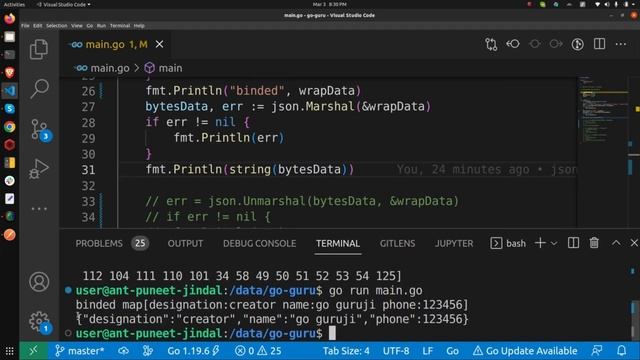Viewport: 640px width, 360px height.
Task: Close the bottom panel
Action: click(x=634, y=243)
